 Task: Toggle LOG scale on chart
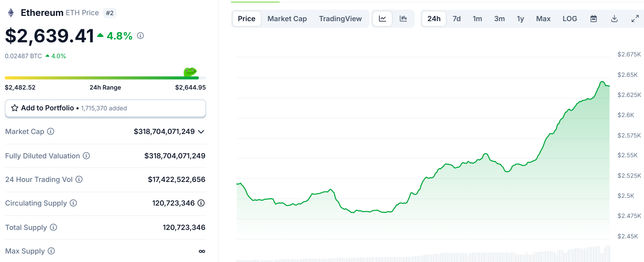coord(570,19)
